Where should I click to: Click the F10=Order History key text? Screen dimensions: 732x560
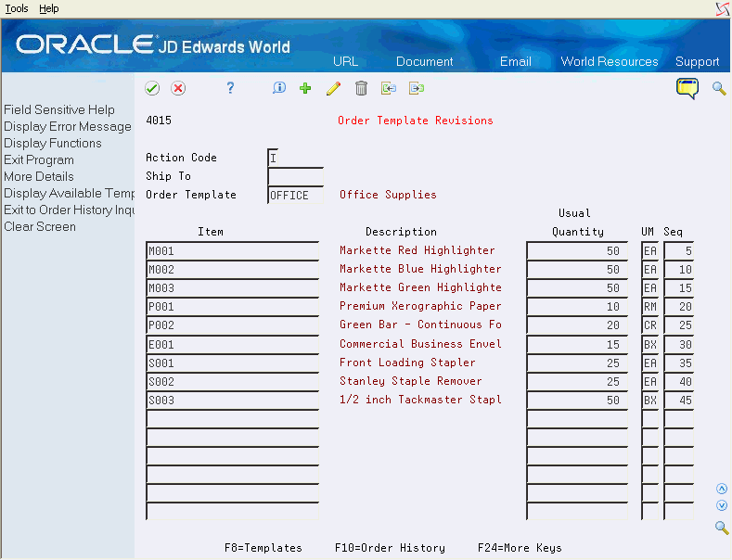(390, 548)
